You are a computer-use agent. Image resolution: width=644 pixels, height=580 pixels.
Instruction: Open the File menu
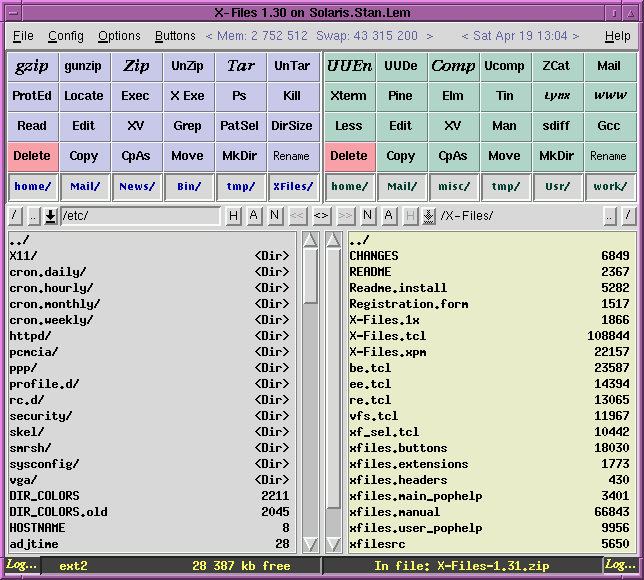tap(23, 36)
